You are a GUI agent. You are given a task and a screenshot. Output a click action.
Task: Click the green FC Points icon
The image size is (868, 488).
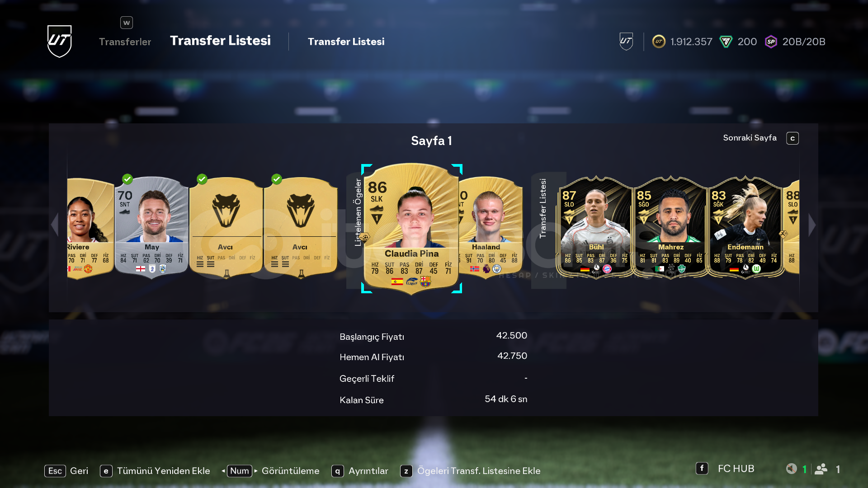coord(726,42)
